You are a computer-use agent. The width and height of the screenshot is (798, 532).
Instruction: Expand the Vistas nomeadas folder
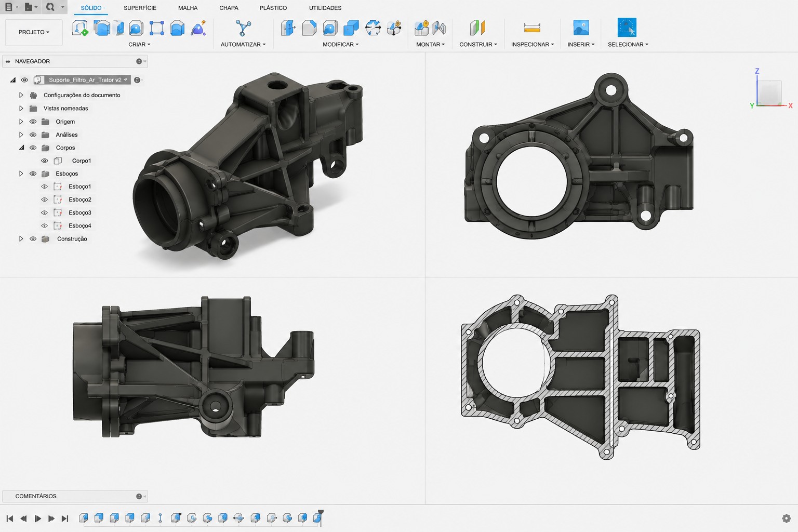(x=21, y=109)
